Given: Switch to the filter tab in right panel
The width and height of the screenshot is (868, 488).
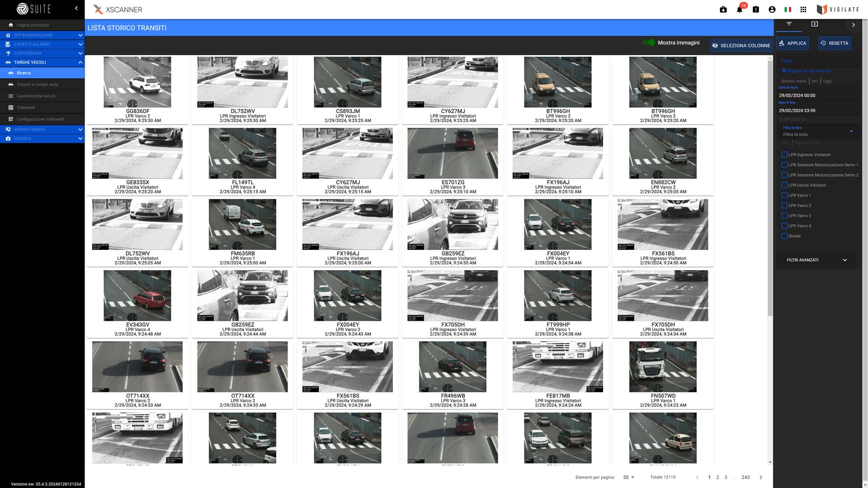Looking at the screenshot, I should [x=789, y=24].
